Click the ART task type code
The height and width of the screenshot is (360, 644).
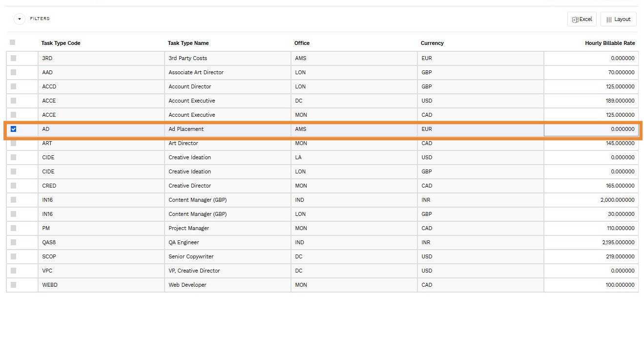click(47, 143)
